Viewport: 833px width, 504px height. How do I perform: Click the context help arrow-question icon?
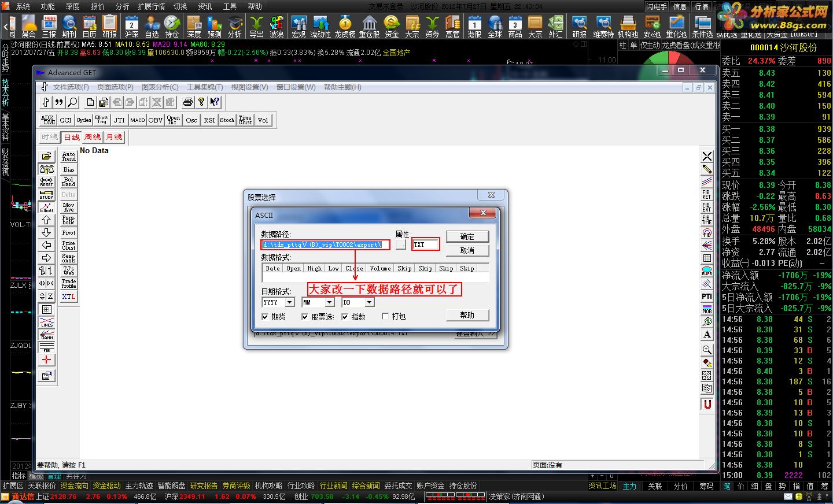pos(215,102)
